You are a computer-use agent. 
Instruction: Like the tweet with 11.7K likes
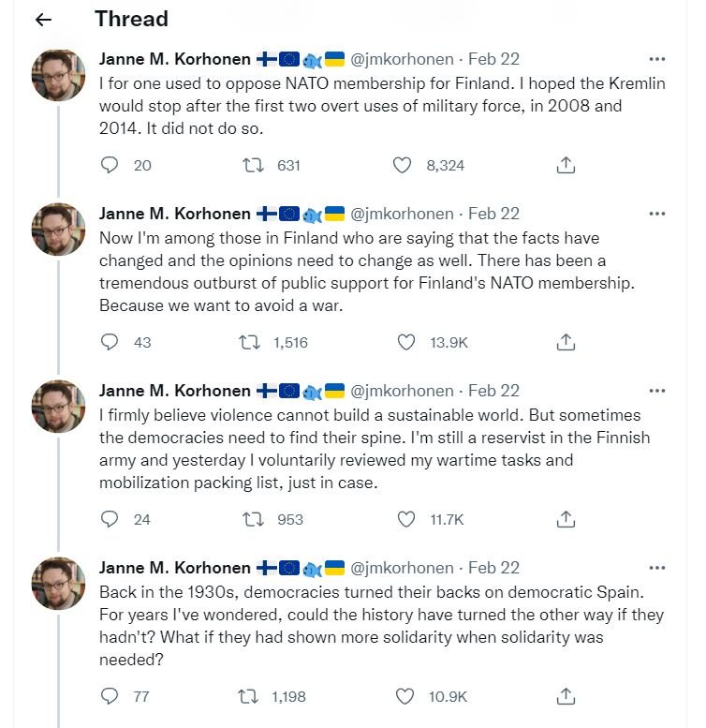406,518
